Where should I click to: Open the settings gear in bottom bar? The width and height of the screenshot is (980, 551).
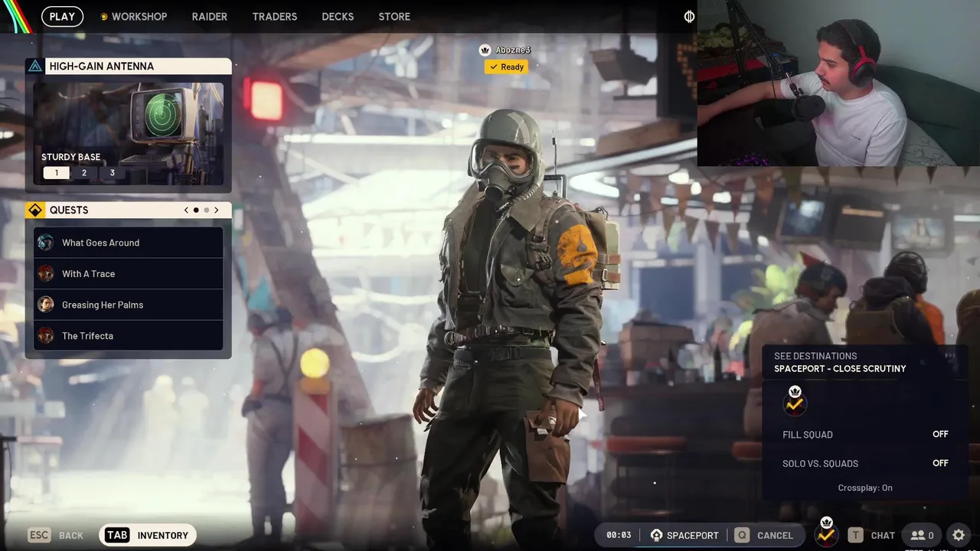click(959, 535)
